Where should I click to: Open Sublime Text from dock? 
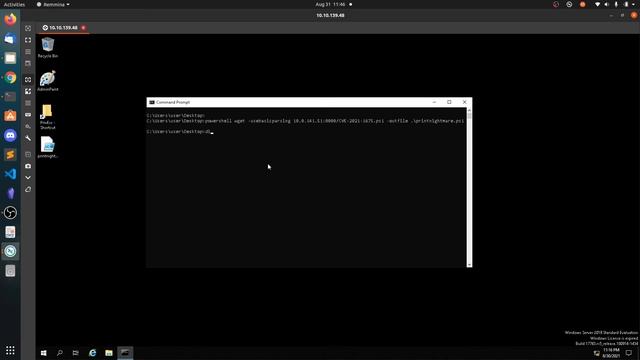click(10, 155)
